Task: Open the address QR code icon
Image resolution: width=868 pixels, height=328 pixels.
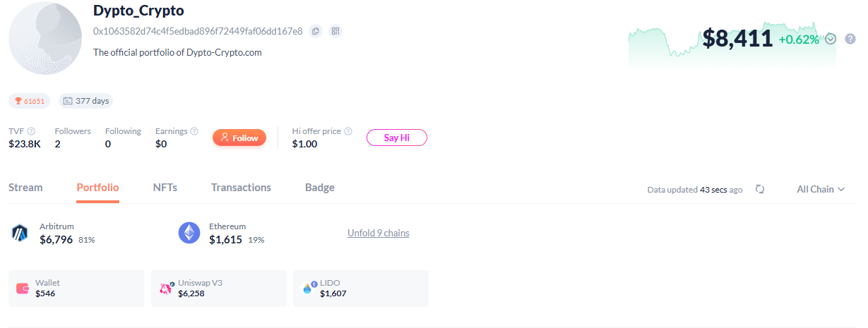Action: click(335, 31)
